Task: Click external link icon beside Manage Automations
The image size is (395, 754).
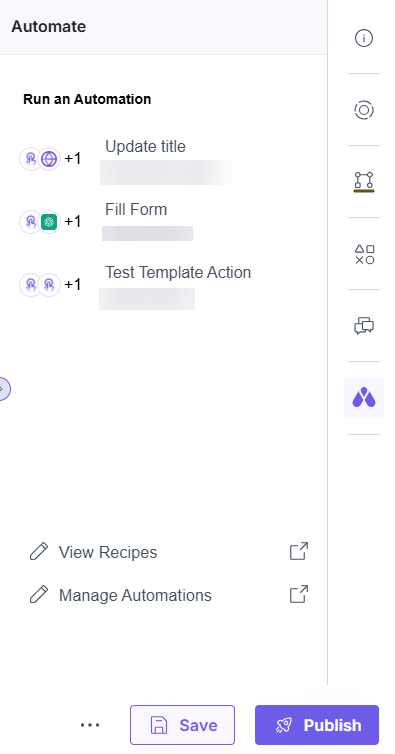Action: 299,594
